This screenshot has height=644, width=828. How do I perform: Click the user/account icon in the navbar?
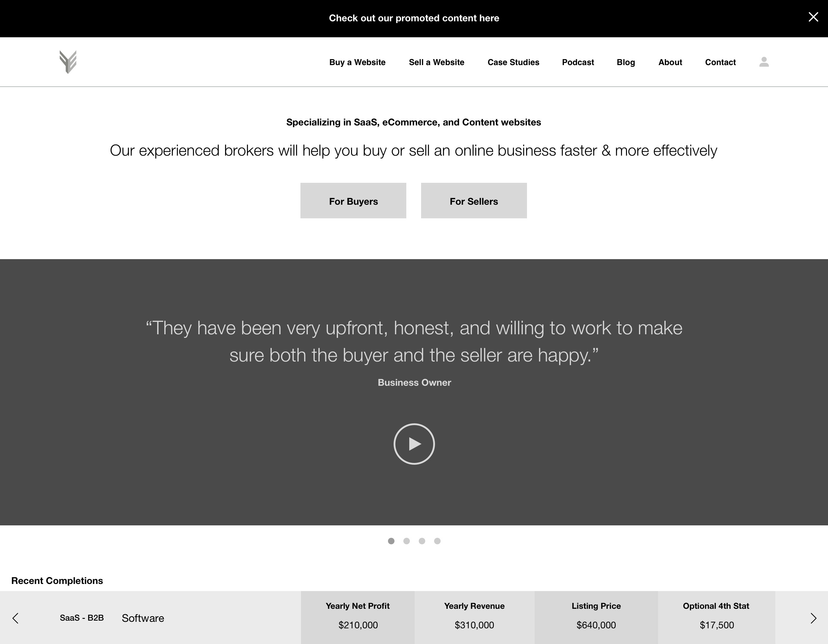764,61
